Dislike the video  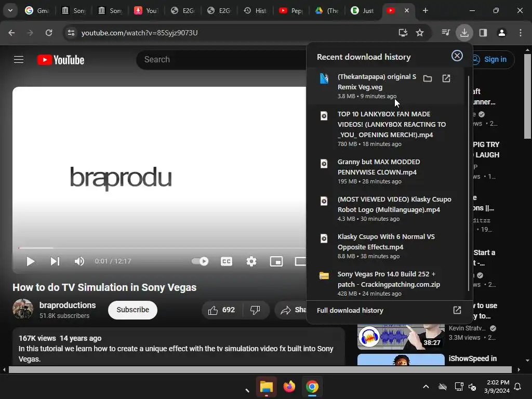(255, 310)
